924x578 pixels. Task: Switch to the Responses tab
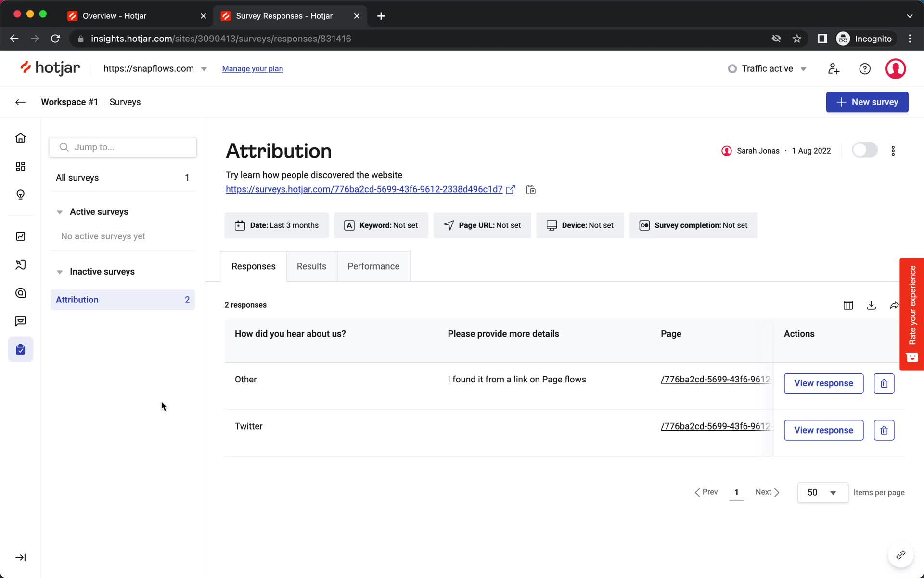coord(254,266)
